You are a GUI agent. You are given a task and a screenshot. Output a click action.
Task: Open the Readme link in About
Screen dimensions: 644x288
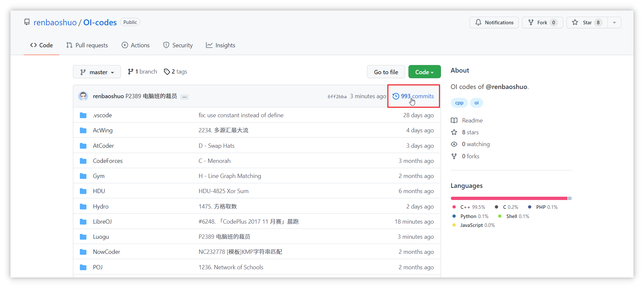point(467,121)
